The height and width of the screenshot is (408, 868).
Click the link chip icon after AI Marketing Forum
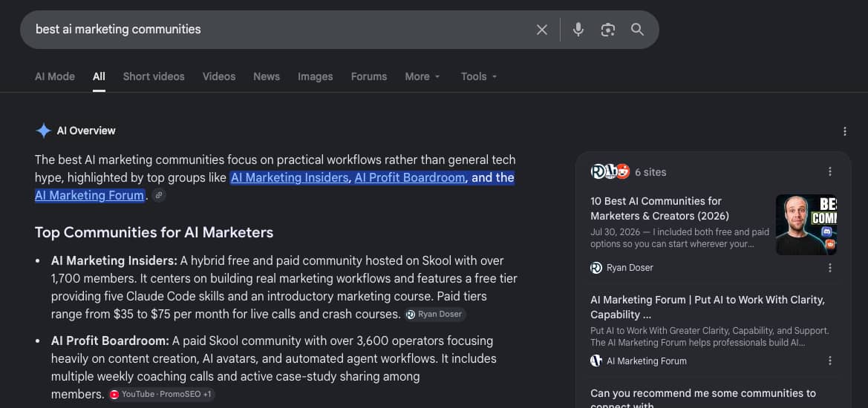coord(159,195)
